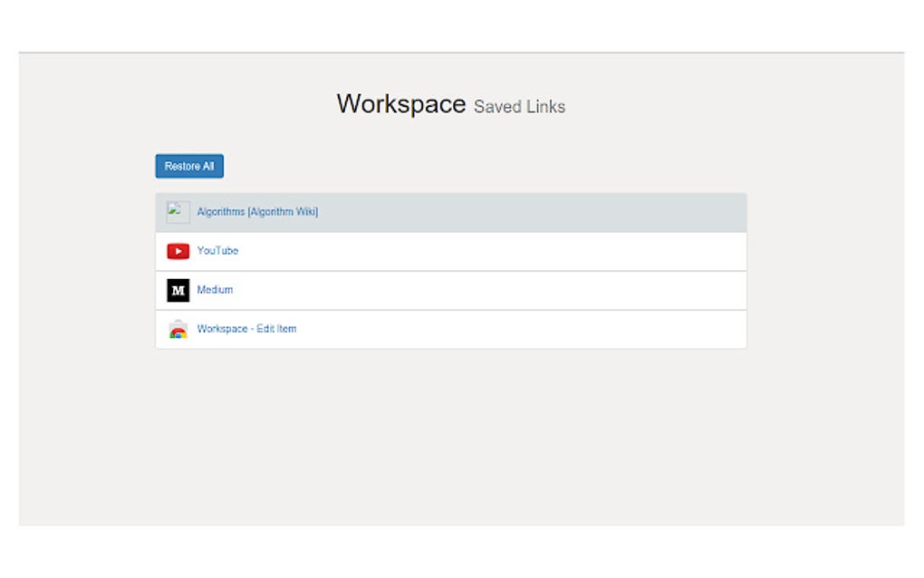Open the Workspace - Edit Item link

click(x=246, y=329)
